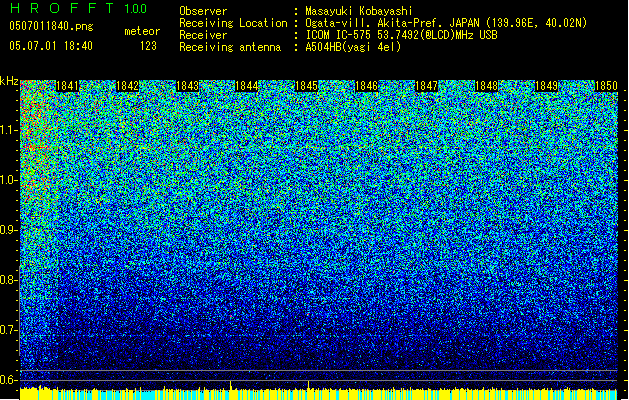Click the file name 0507011840.png
Viewport: 629px width, 400px height.
[x=51, y=26]
